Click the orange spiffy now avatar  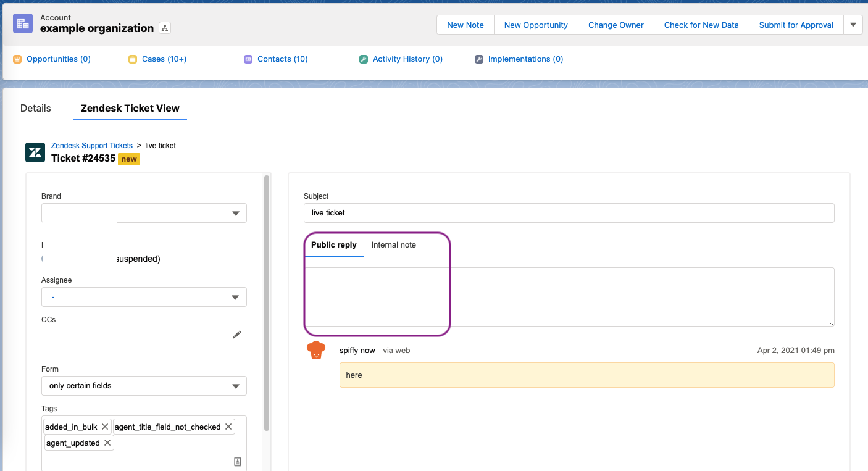[316, 351]
